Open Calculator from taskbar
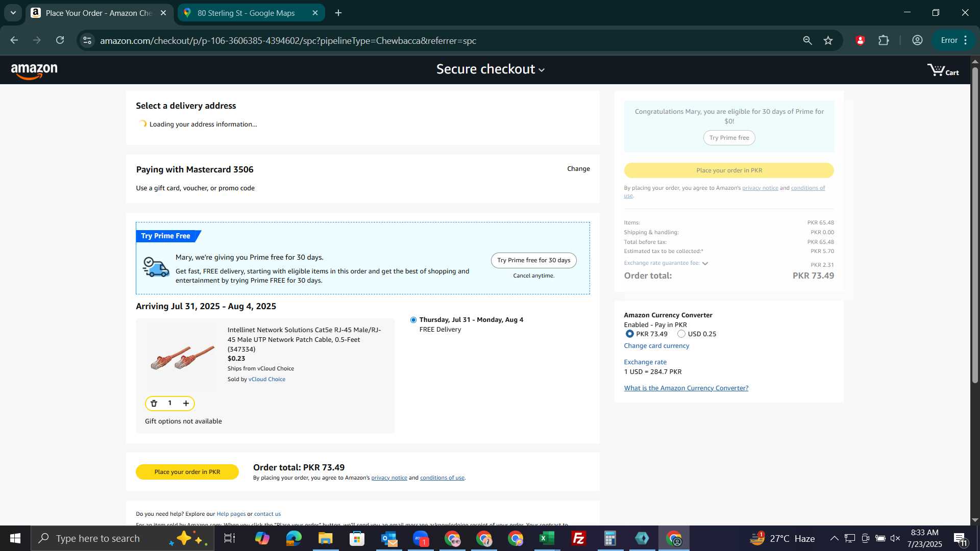The width and height of the screenshot is (980, 551). coord(610,538)
